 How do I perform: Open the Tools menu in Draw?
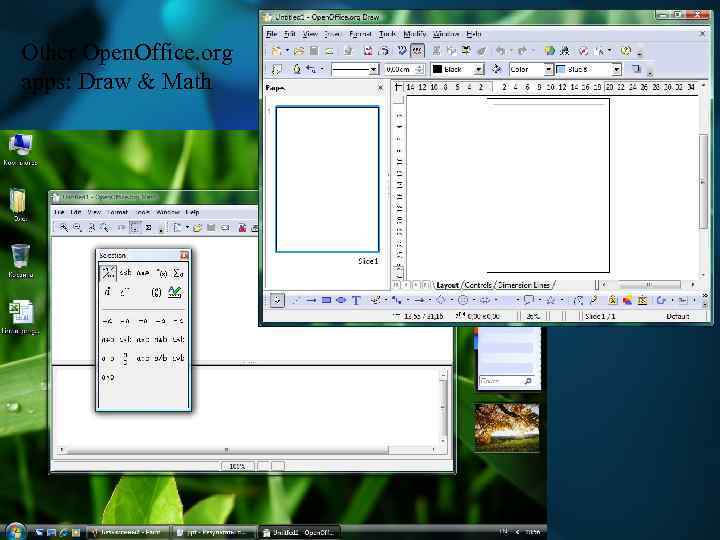pyautogui.click(x=387, y=34)
